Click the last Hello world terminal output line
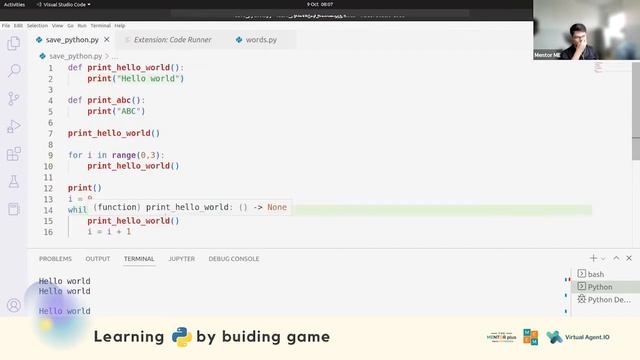The image size is (640, 360). click(64, 311)
